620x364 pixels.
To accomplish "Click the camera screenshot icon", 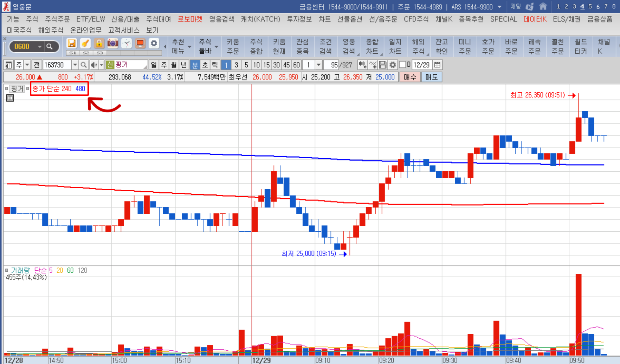I will click(x=112, y=43).
